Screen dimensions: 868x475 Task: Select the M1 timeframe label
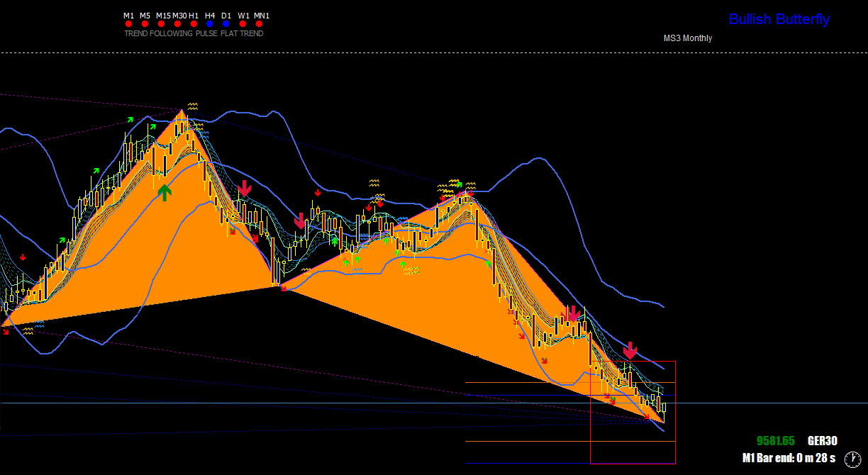coord(128,16)
